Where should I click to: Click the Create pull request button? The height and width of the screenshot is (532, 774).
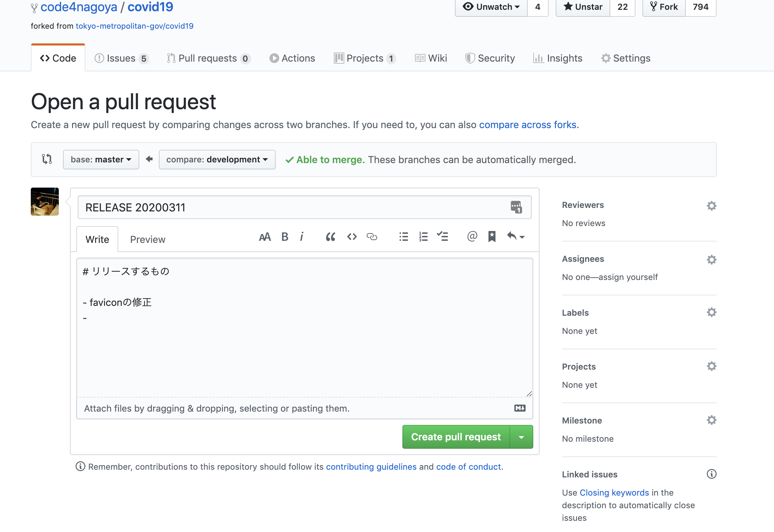(x=456, y=437)
